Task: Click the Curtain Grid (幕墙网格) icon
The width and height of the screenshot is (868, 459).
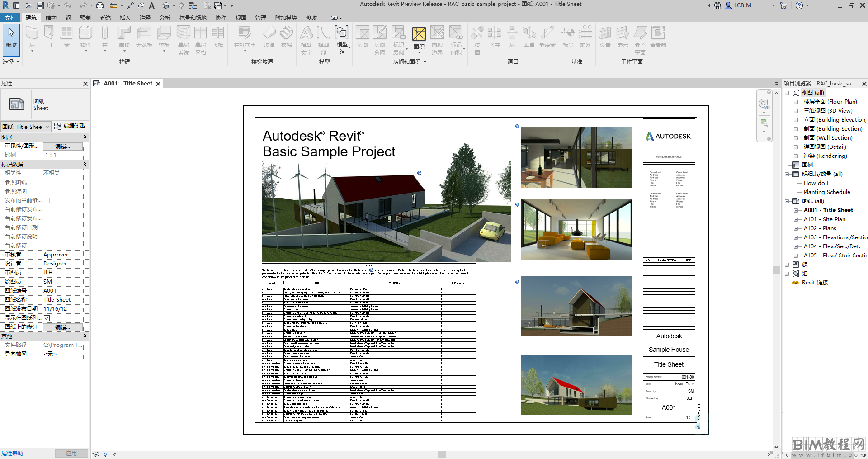Action: click(x=201, y=33)
